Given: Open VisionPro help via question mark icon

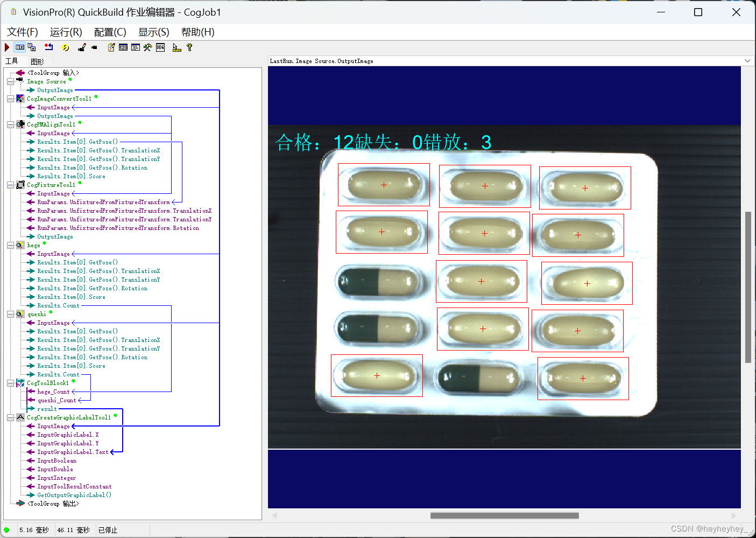Looking at the screenshot, I should pos(189,47).
